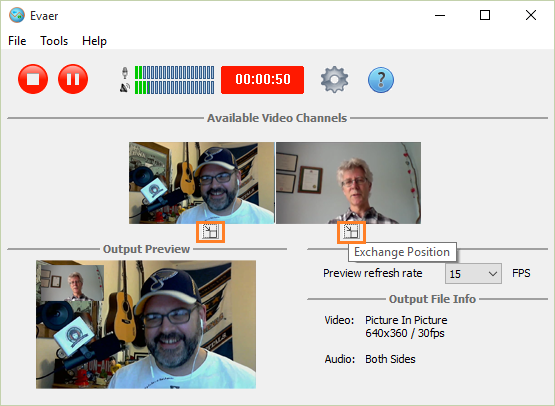Open the File menu
The height and width of the screenshot is (406, 555).
(17, 41)
